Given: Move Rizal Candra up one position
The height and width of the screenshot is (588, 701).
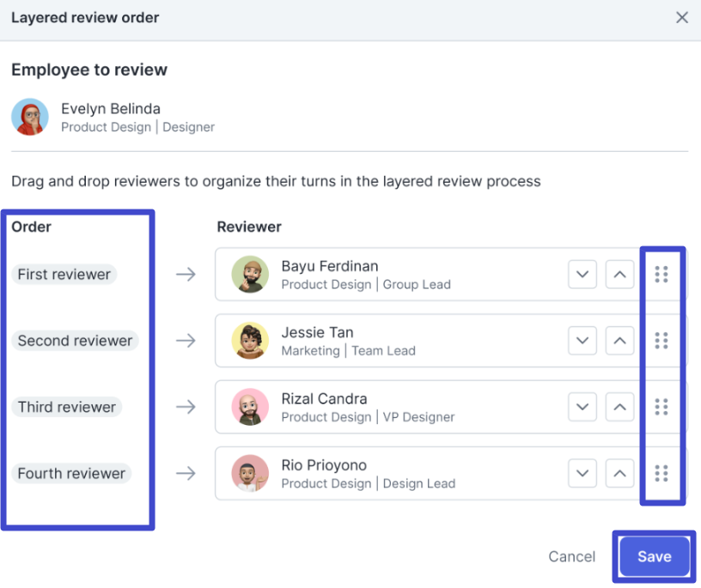Looking at the screenshot, I should point(619,407).
